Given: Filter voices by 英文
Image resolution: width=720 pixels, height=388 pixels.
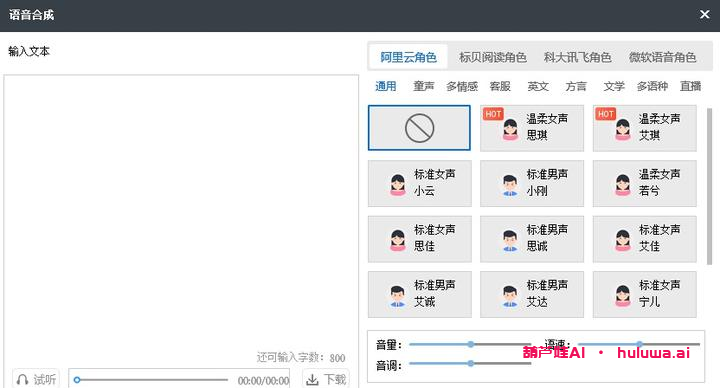Looking at the screenshot, I should (x=538, y=86).
